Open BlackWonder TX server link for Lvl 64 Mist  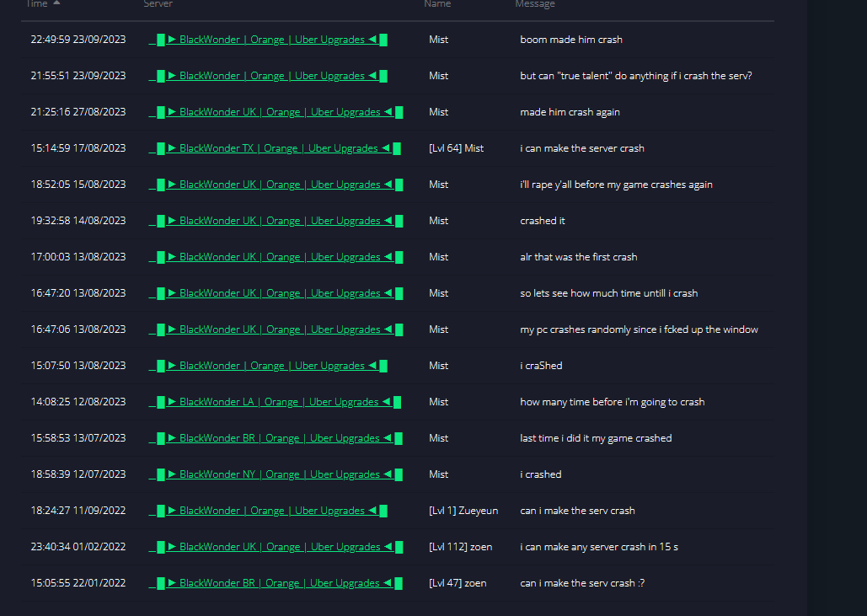[275, 148]
